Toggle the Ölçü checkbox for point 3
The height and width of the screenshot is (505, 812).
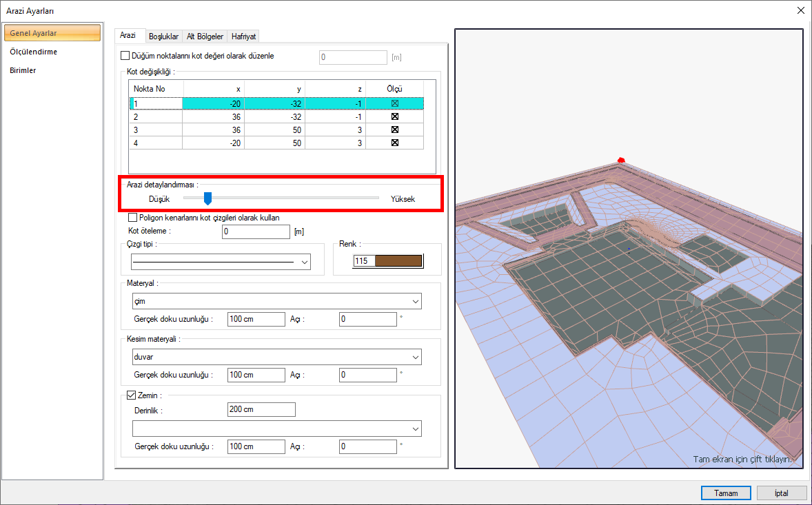tap(395, 130)
